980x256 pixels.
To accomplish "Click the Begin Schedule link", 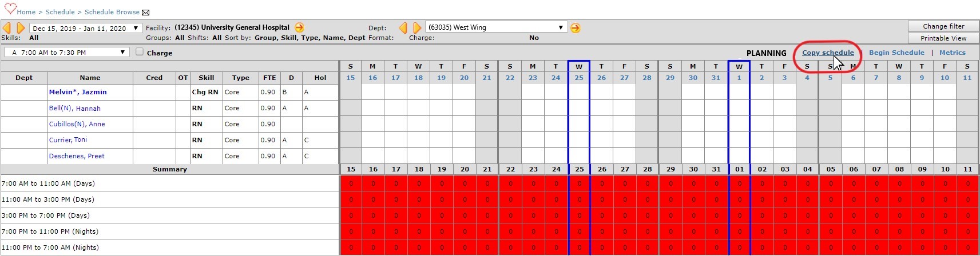I will coord(896,53).
